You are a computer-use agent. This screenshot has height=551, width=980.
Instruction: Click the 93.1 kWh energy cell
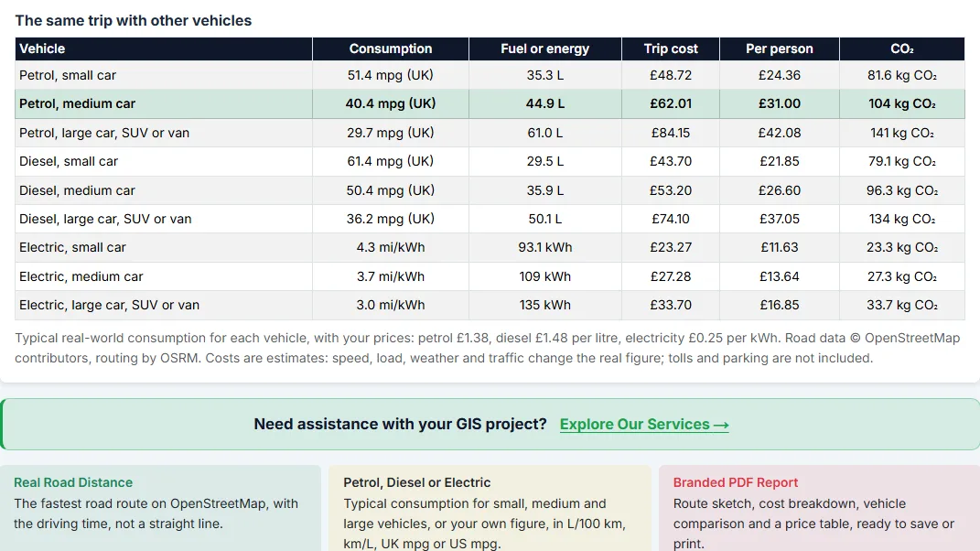click(x=545, y=247)
